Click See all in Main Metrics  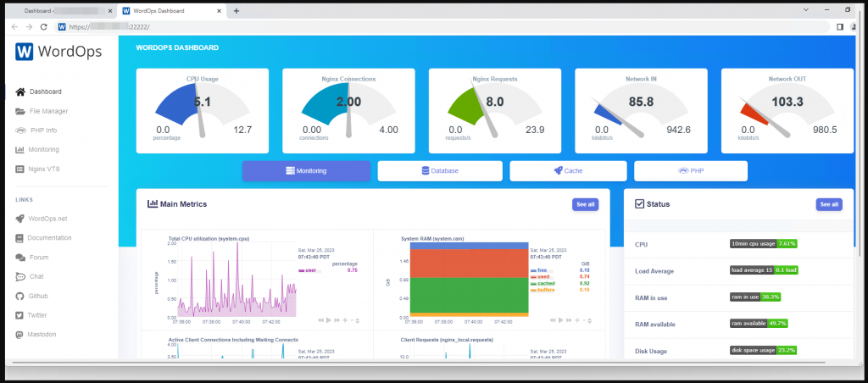(586, 204)
